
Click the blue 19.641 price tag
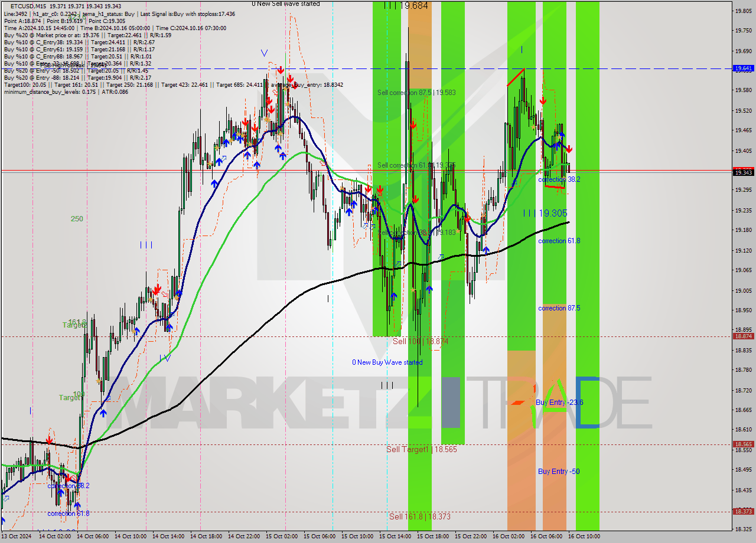coord(743,68)
